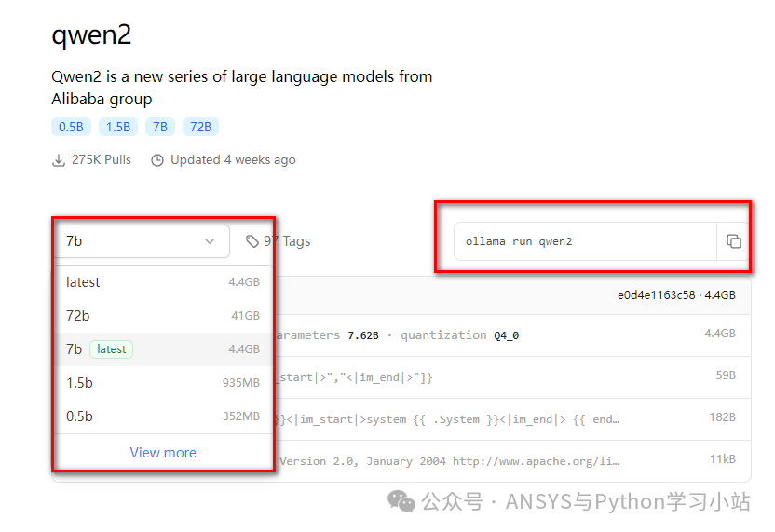Click the tag icon beside Tags

[x=252, y=241]
